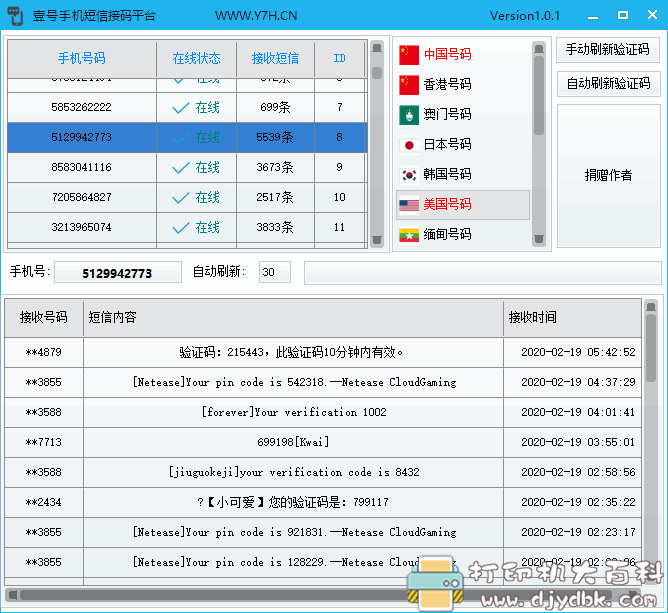The image size is (668, 613).
Task: Choose 韩国号码 country entry
Action: (463, 175)
